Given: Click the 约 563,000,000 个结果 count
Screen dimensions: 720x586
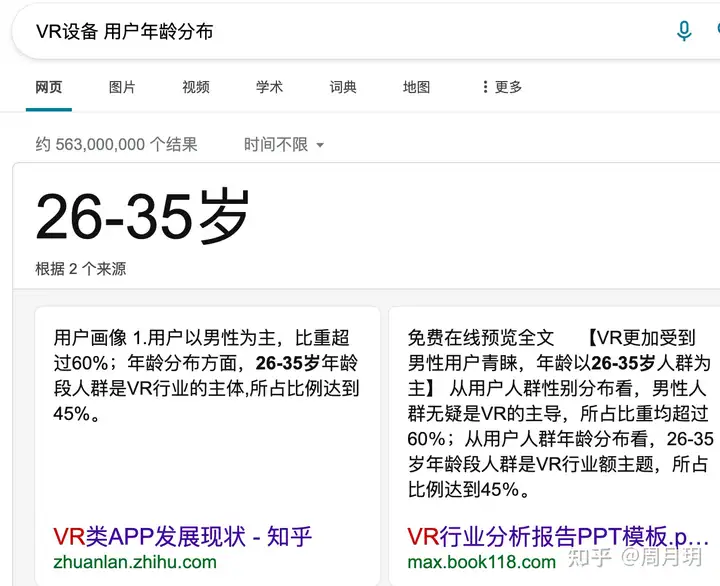Looking at the screenshot, I should (x=117, y=145).
